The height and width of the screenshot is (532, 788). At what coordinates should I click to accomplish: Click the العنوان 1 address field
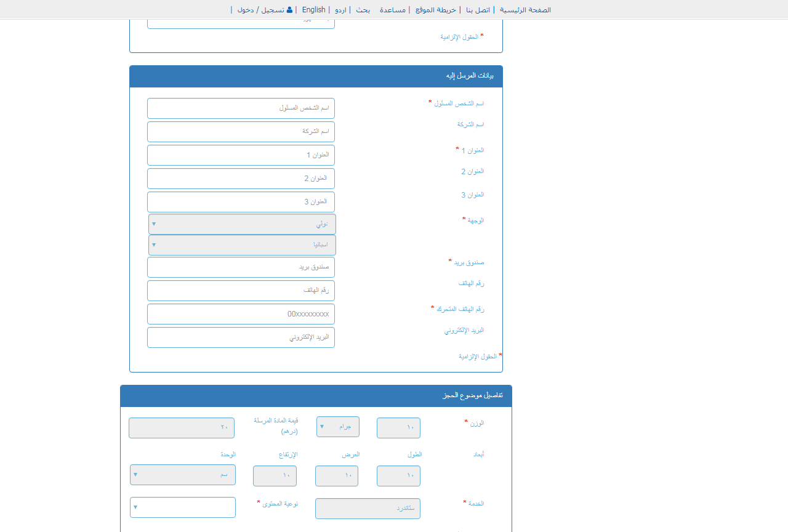pos(241,155)
